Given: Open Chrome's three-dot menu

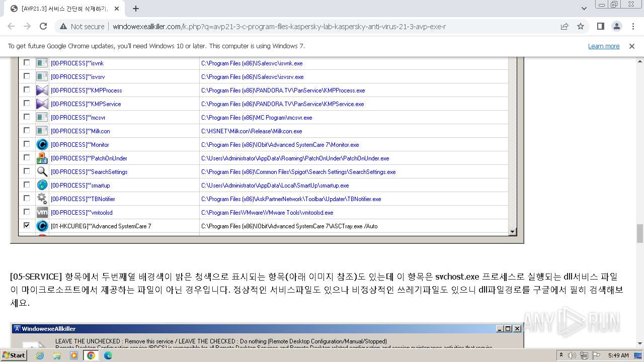Looking at the screenshot, I should click(x=632, y=26).
